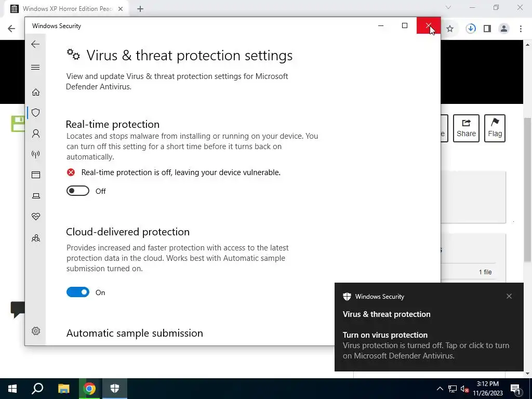
Task: Show hidden system tray icons
Action: 440,389
